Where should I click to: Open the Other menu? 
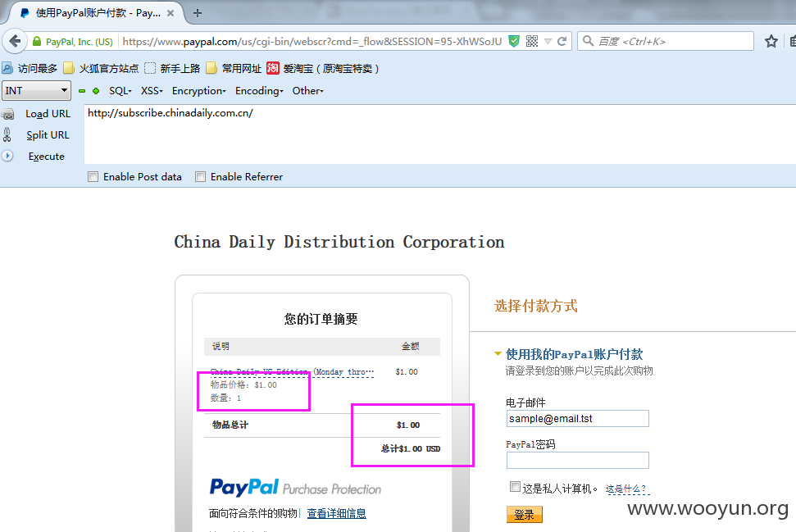[x=307, y=91]
